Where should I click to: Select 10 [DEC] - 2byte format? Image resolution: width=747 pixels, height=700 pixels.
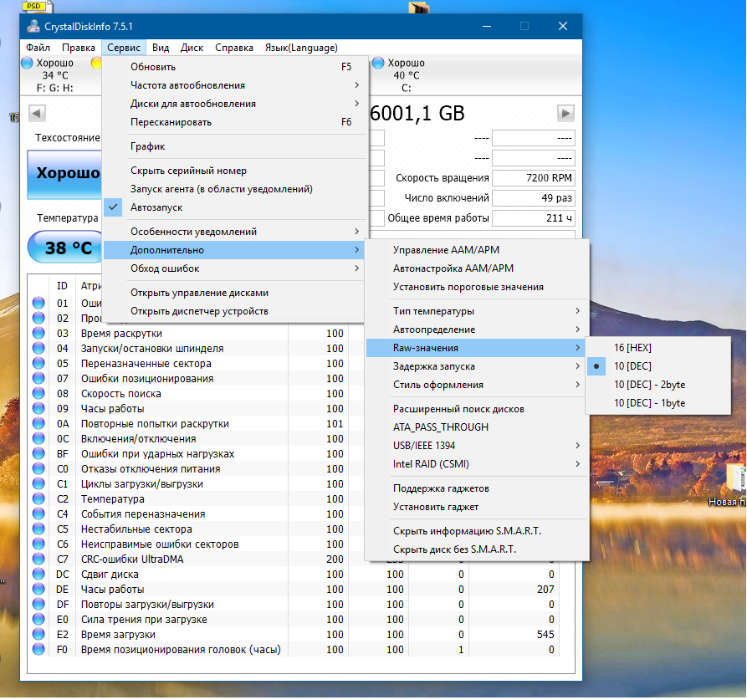[658, 385]
